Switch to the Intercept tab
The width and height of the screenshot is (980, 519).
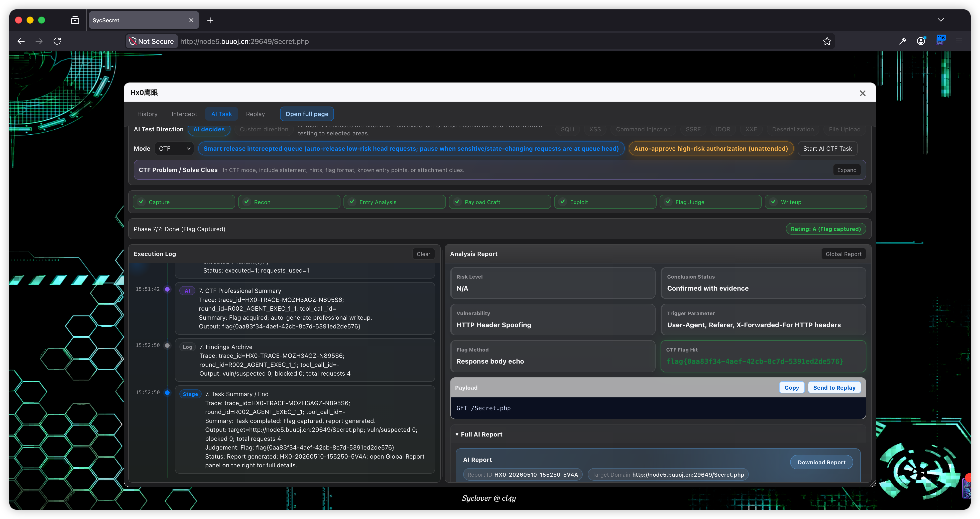click(x=184, y=114)
